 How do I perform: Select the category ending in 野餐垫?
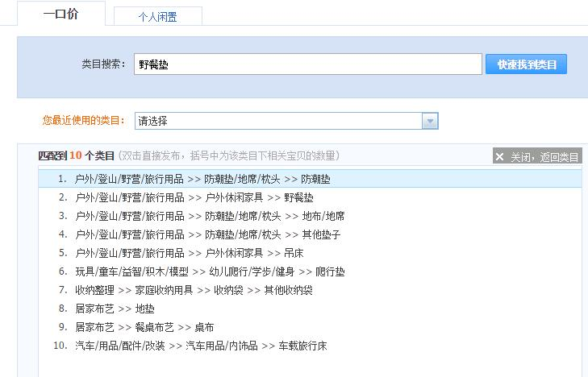pyautogui.click(x=194, y=197)
